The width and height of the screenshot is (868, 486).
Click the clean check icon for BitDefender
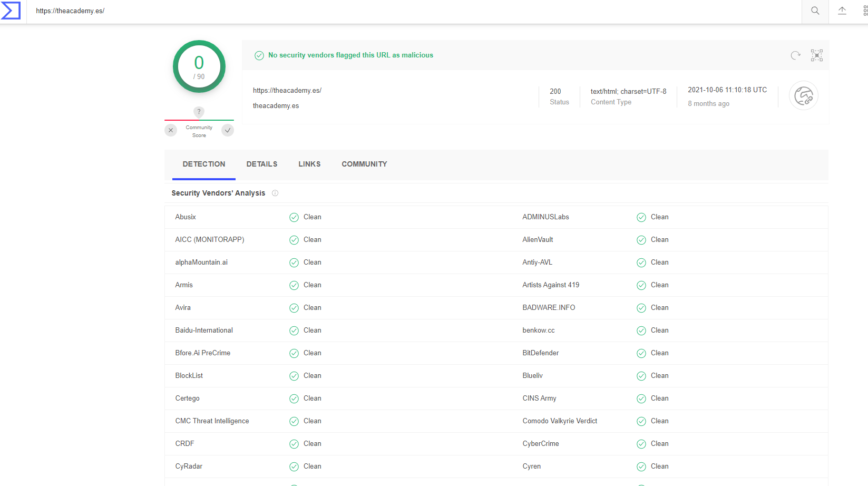(641, 353)
